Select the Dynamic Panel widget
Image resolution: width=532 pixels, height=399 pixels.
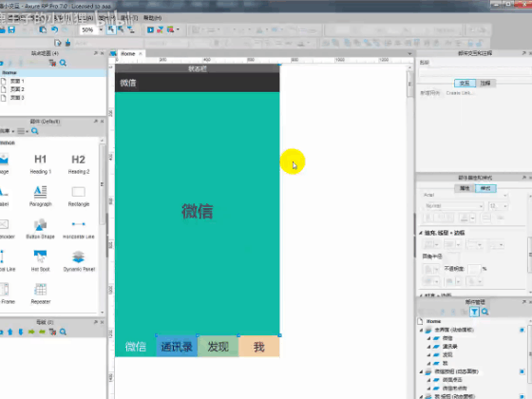coord(79,260)
